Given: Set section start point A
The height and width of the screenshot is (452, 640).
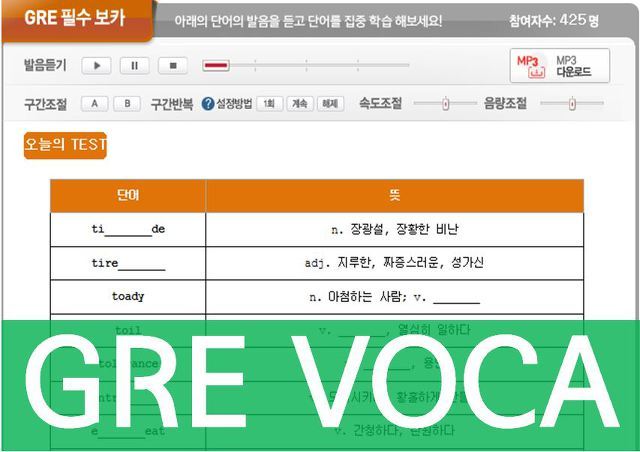Looking at the screenshot, I should point(94,104).
